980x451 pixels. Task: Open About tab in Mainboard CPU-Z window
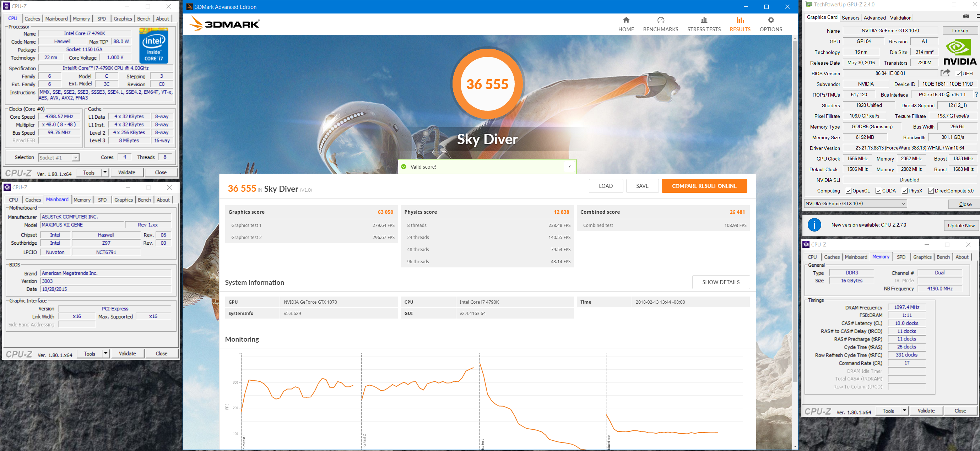(x=163, y=200)
